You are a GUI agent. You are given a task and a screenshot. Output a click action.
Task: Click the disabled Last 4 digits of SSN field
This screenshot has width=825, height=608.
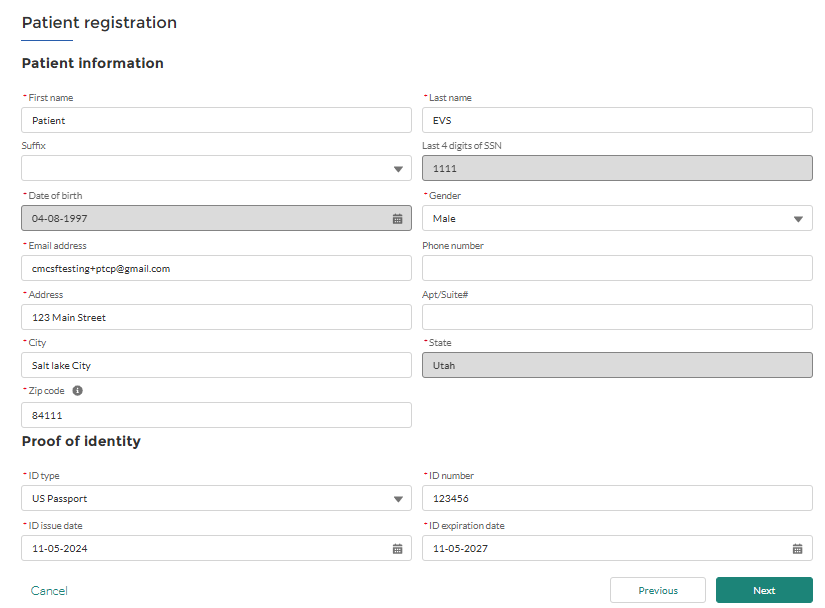(x=617, y=168)
